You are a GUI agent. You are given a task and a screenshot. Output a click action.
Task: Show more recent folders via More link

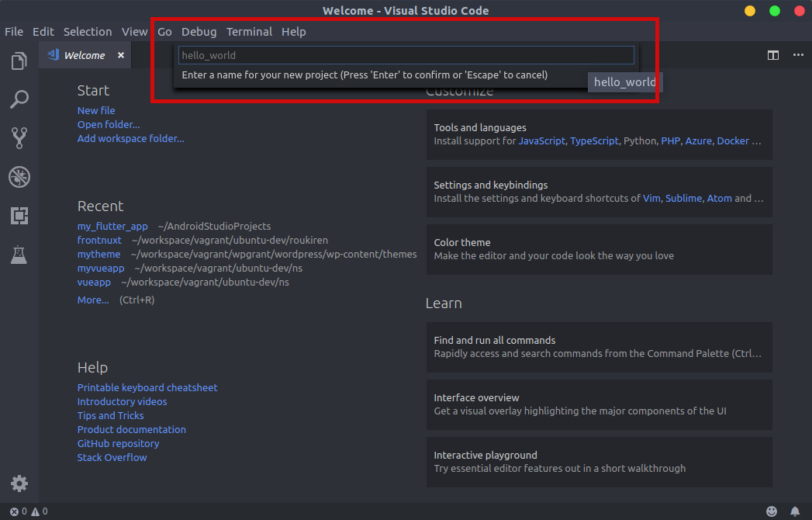point(93,300)
